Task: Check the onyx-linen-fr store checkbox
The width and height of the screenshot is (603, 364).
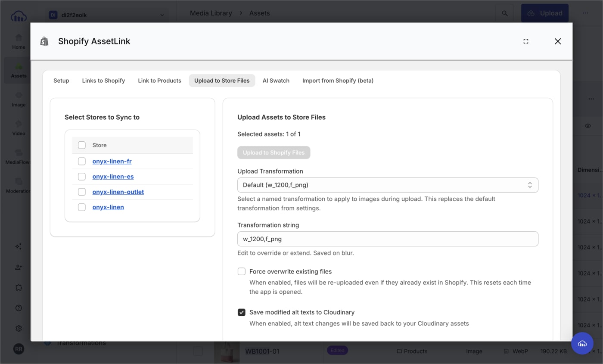Action: (x=82, y=161)
